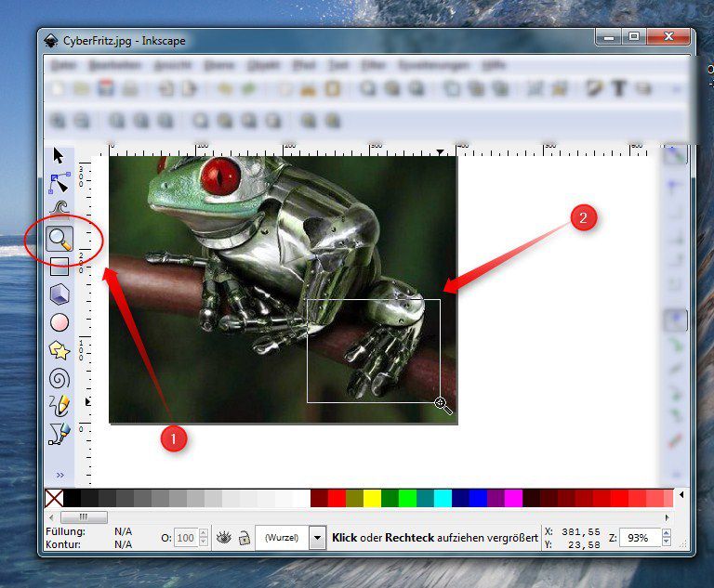Click the dropdown arrow beside (Wurzel)
Screen dimensions: 714x588
tap(317, 538)
